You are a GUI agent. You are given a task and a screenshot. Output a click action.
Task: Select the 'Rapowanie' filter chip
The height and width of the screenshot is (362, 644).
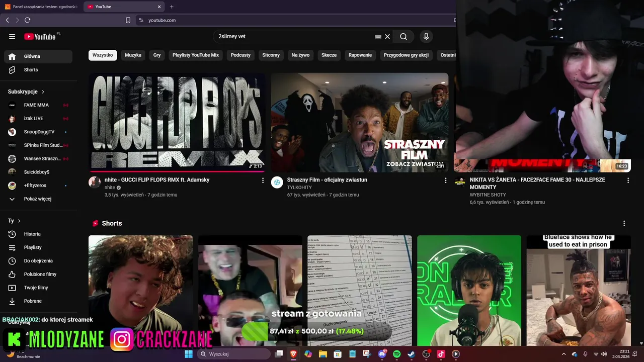tap(360, 55)
